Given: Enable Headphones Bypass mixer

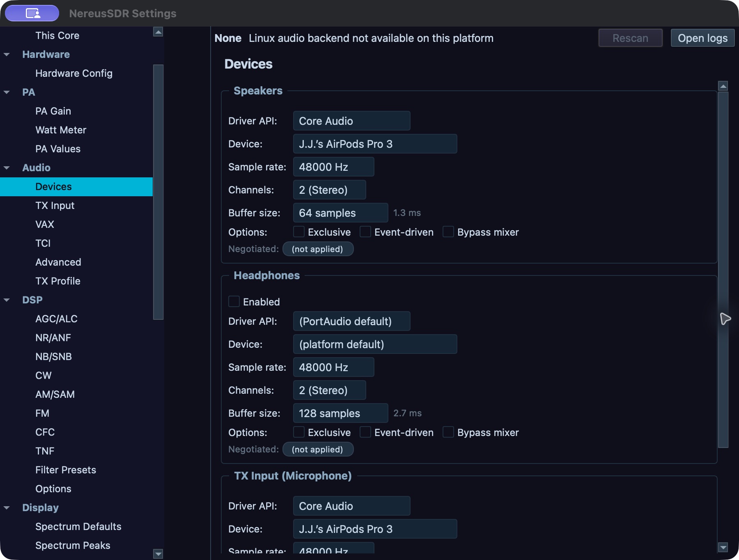Looking at the screenshot, I should click(x=448, y=432).
